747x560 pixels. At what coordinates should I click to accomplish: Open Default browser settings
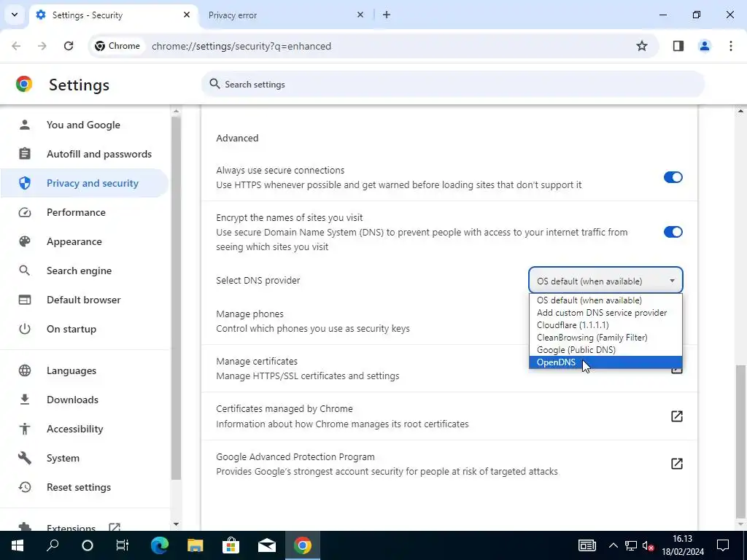tap(83, 300)
